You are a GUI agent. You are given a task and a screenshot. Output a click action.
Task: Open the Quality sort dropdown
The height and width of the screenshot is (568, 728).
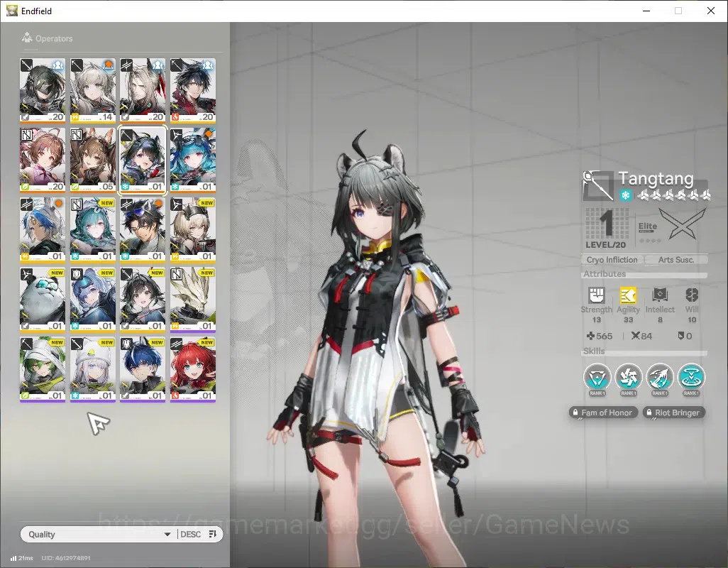[x=99, y=534]
